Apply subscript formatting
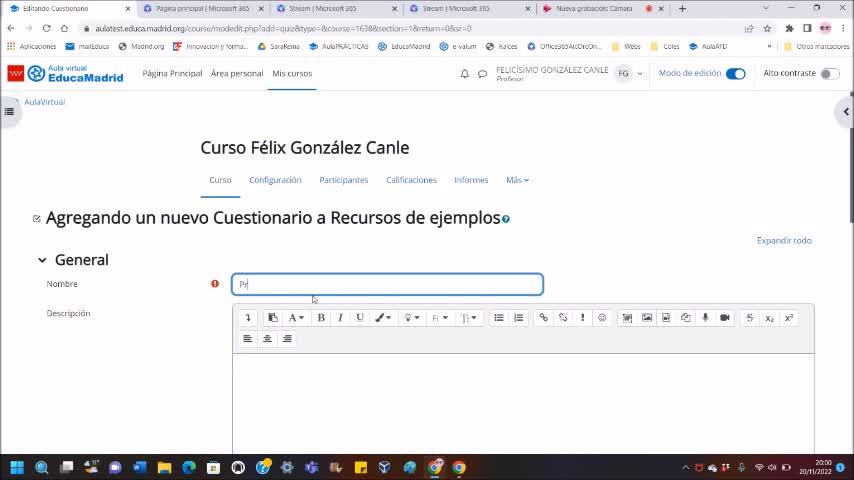854x480 pixels. click(x=770, y=318)
